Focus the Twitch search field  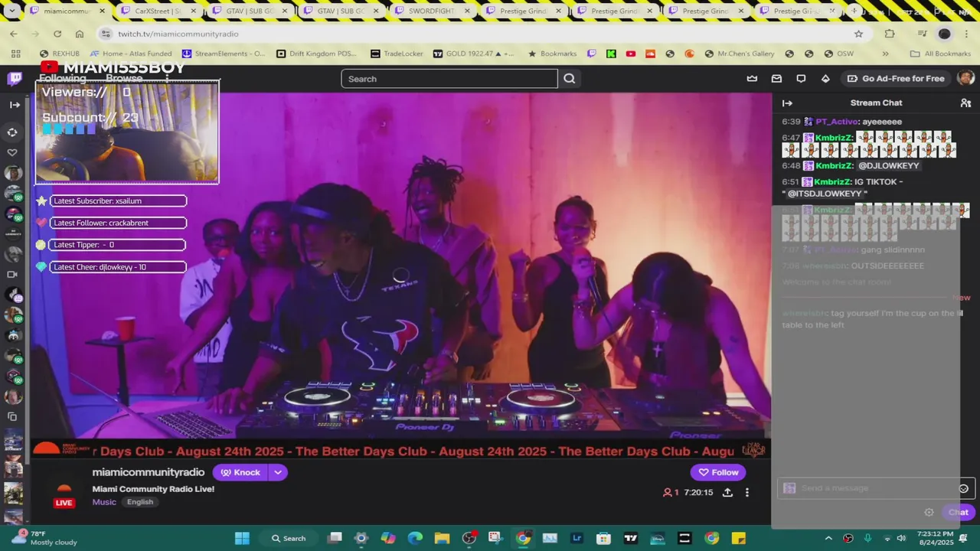pos(449,79)
